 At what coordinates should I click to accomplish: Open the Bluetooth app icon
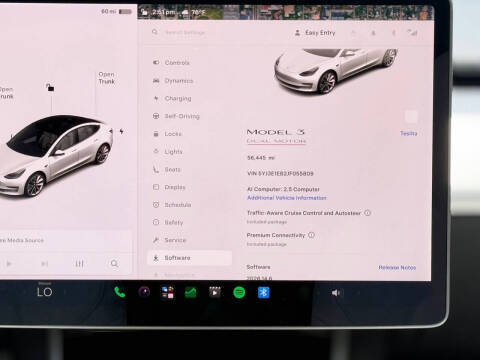tap(264, 292)
